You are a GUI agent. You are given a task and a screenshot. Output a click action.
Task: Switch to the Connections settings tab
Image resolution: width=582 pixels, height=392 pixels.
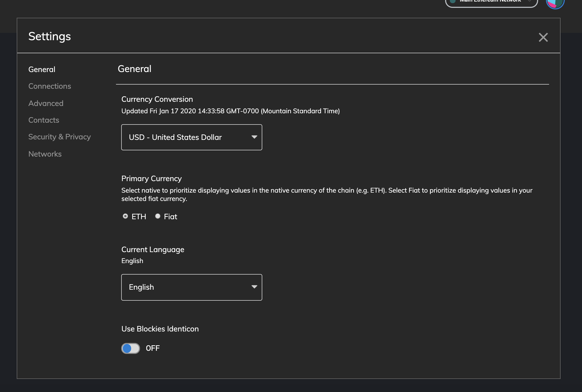(x=50, y=86)
